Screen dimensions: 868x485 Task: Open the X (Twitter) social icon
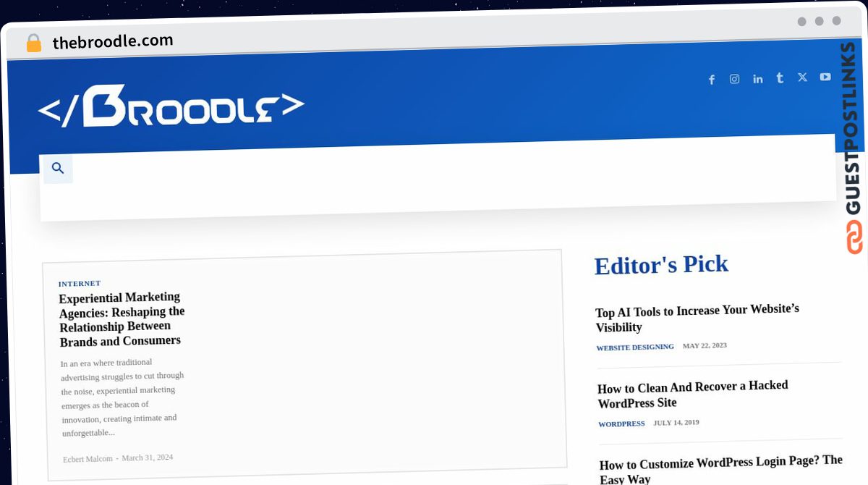tap(802, 77)
